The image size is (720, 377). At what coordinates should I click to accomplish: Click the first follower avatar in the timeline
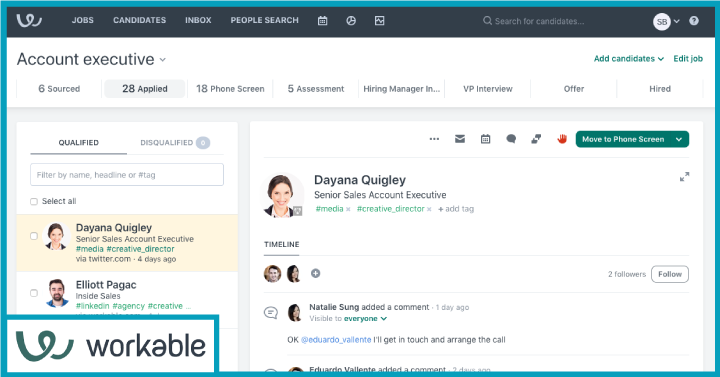tap(272, 274)
